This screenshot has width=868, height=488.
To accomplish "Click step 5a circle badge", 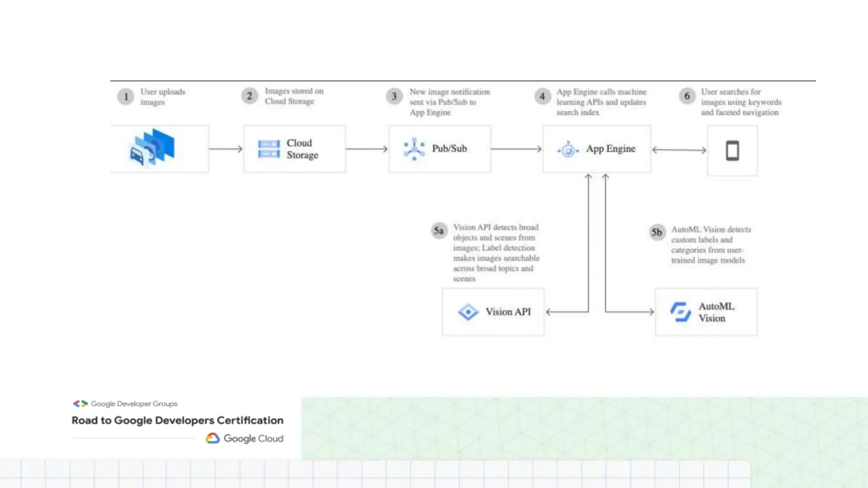I will [439, 231].
